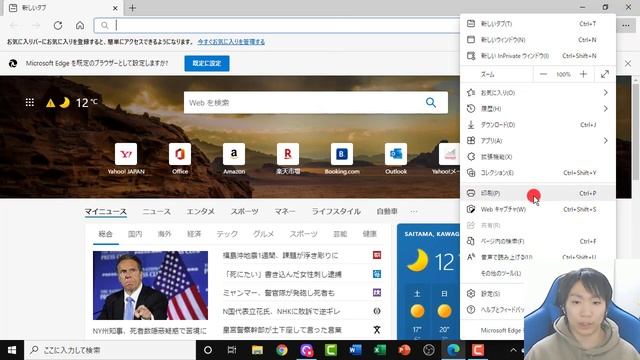Select マネー feed tab
640x360 pixels.
tap(285, 211)
